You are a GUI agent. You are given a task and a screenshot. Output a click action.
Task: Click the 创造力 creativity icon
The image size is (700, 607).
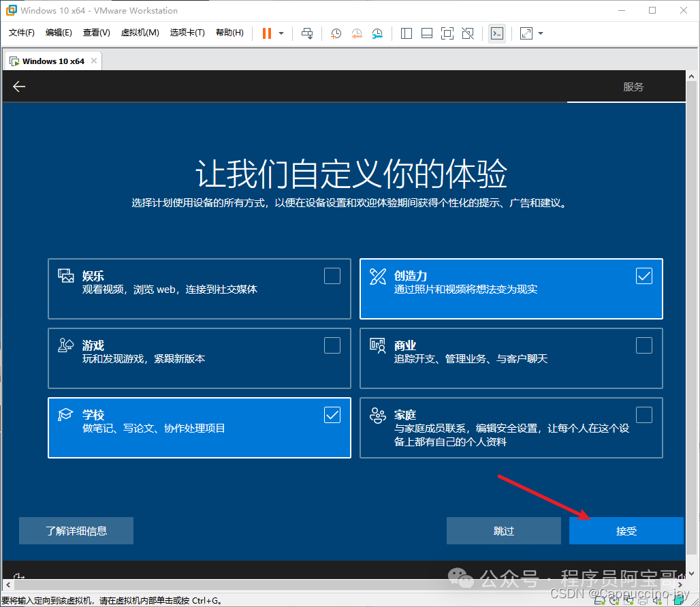(378, 277)
